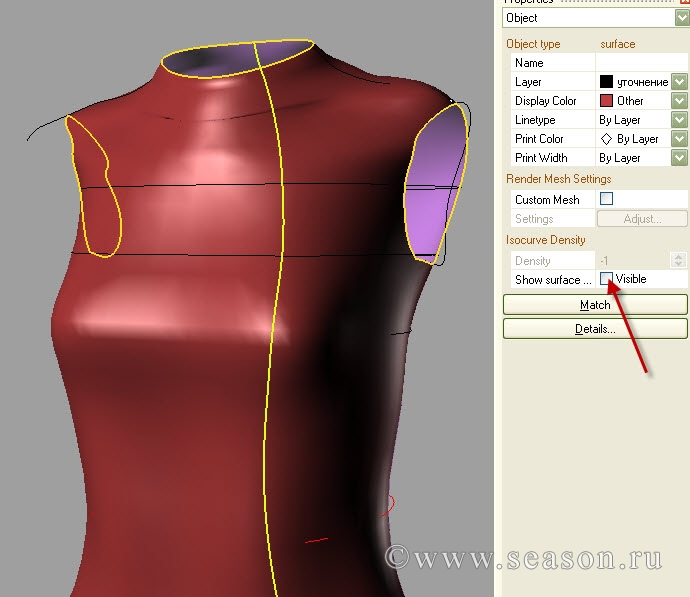
Task: Click the black layer color swatch
Action: [606, 82]
